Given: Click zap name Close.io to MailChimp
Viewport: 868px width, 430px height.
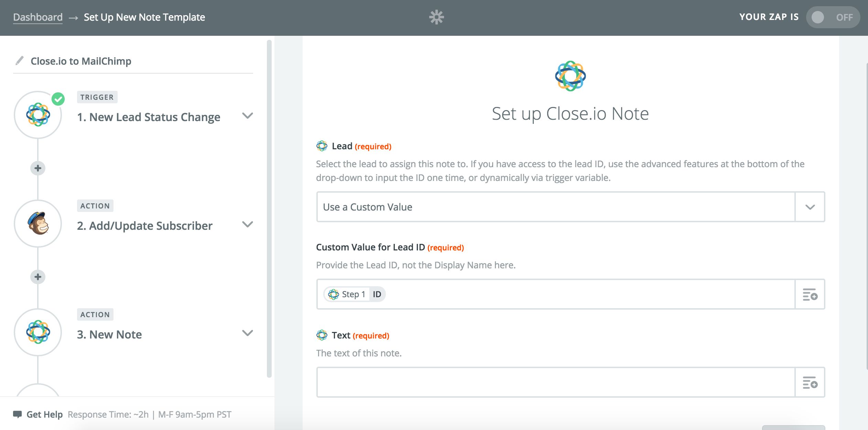Looking at the screenshot, I should point(81,61).
